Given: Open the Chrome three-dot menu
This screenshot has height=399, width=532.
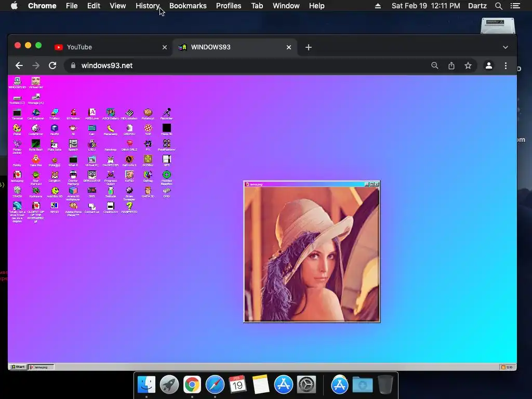Looking at the screenshot, I should point(506,65).
